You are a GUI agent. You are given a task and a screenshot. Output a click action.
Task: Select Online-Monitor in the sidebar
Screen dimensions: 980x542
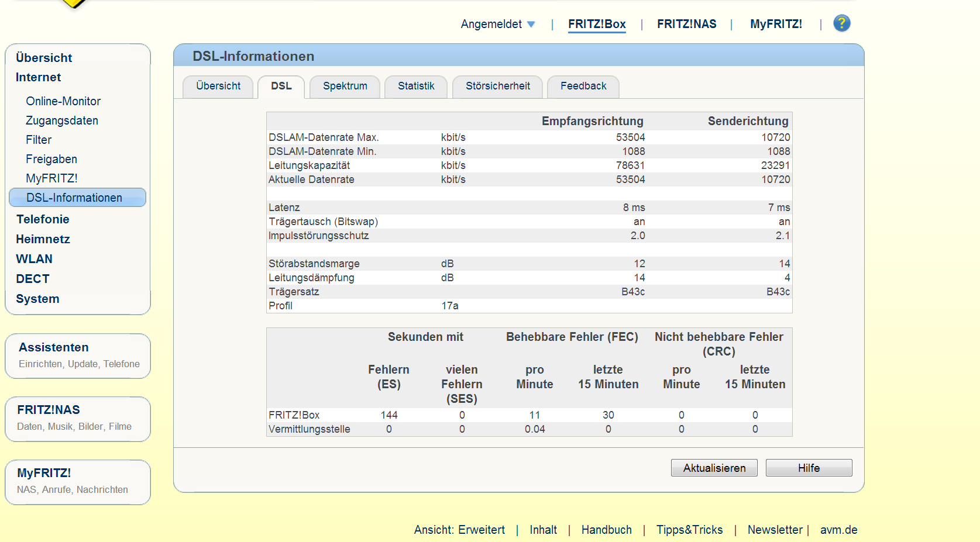(63, 101)
